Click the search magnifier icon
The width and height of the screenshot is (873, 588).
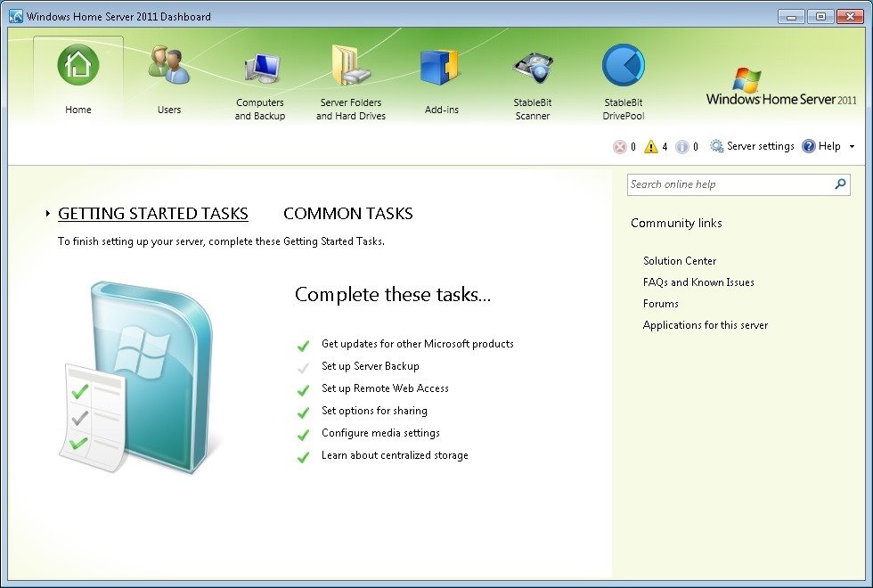840,184
